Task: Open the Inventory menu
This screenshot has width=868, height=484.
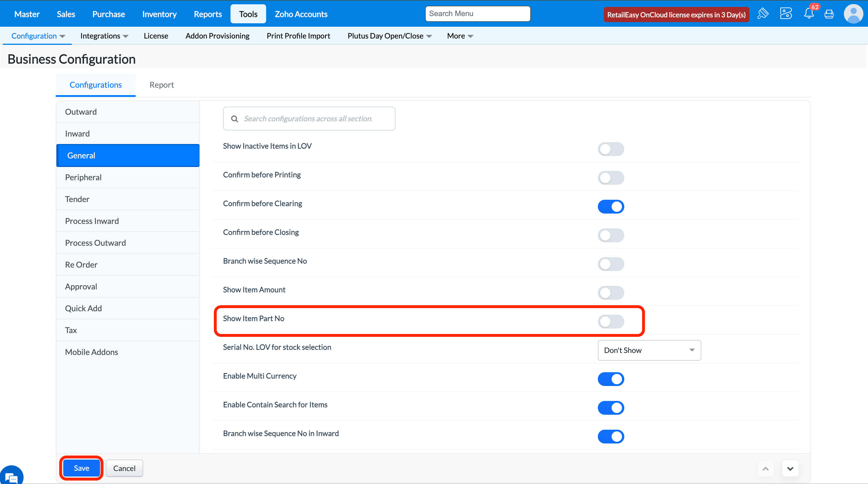Action: (159, 14)
